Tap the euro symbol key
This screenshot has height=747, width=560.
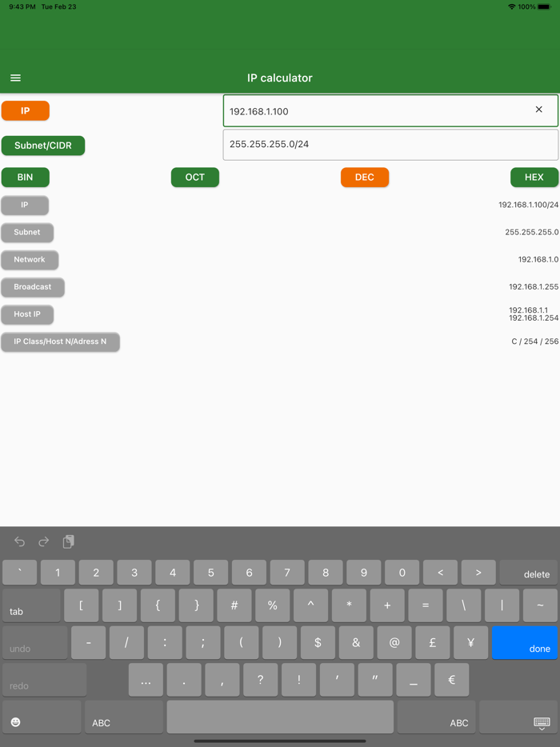452,680
